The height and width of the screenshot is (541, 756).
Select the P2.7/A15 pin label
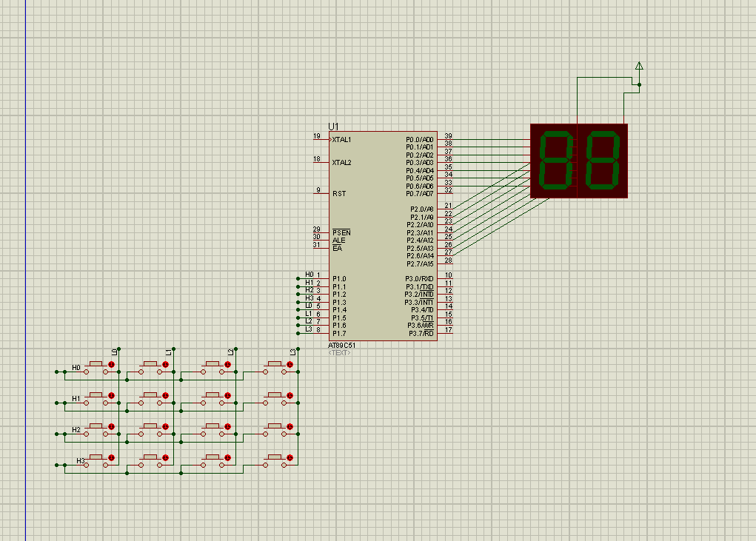(420, 264)
